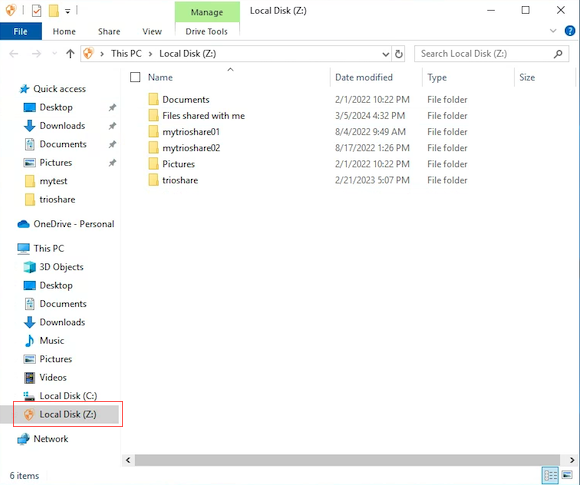
Task: Switch to large thumbnails view icon
Action: point(567,475)
